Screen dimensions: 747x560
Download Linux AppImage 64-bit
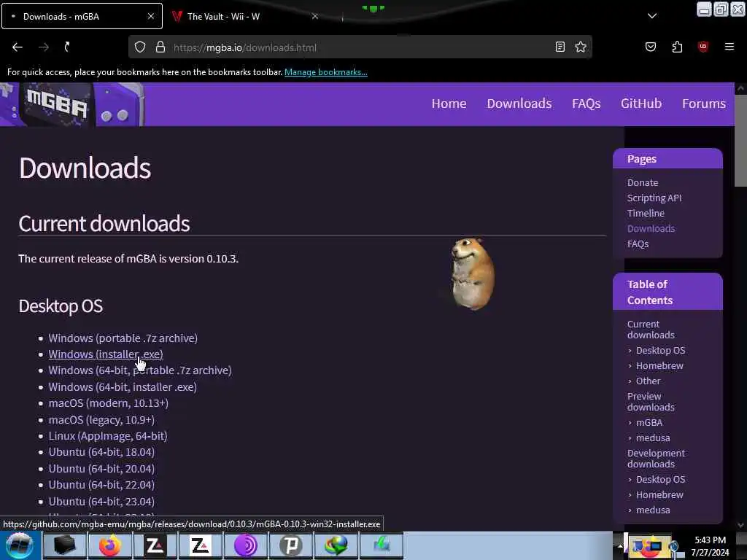point(108,436)
